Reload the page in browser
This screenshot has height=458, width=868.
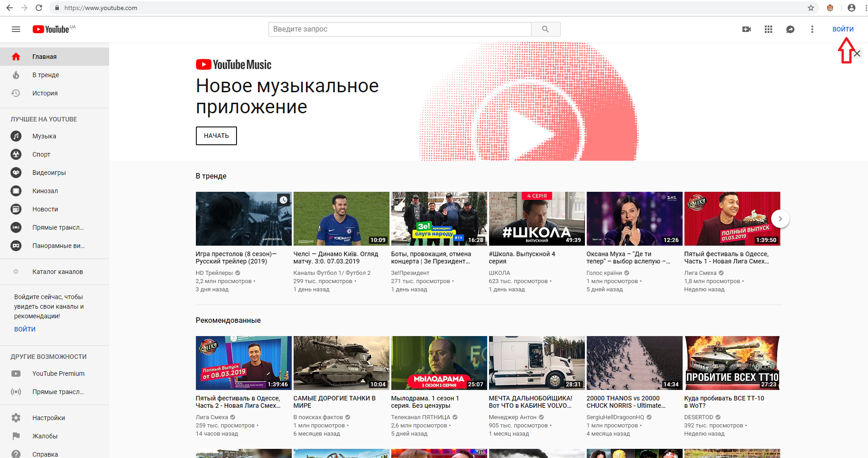[39, 8]
